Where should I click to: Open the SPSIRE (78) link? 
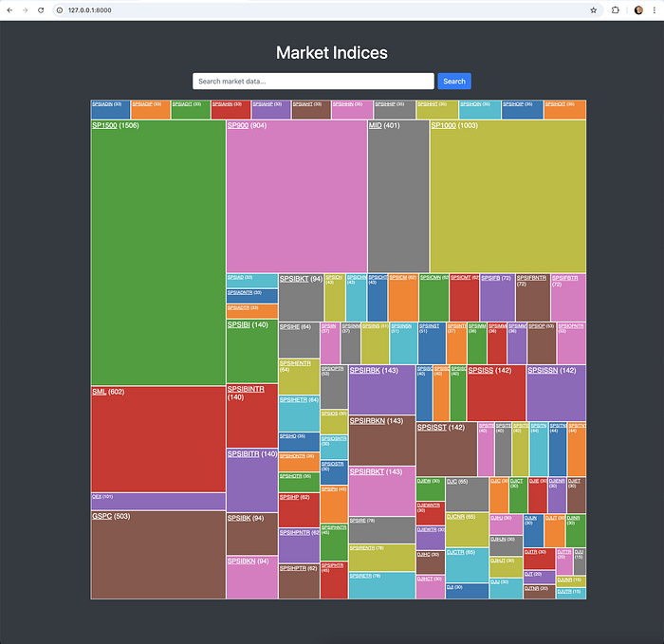pos(358,521)
